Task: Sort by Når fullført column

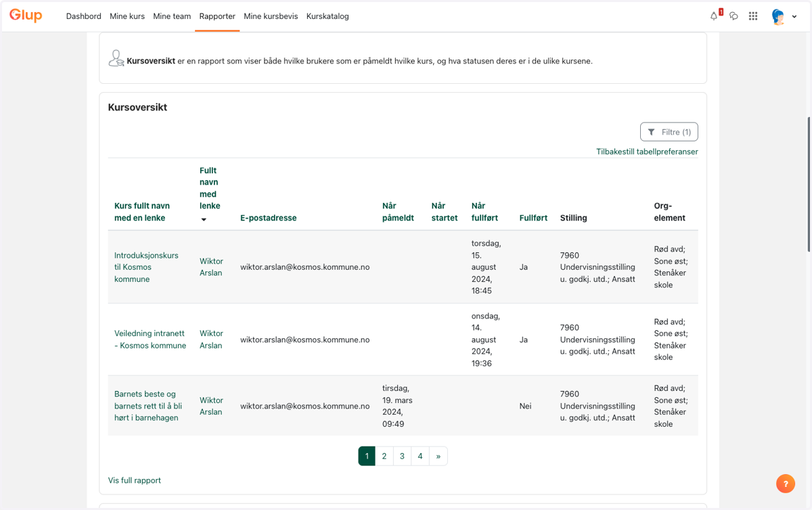Action: [485, 212]
